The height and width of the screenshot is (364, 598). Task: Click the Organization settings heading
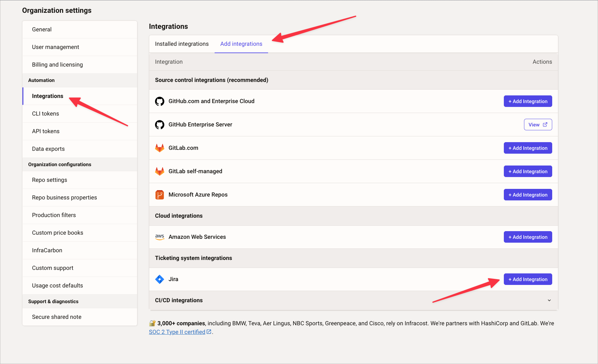pos(57,11)
